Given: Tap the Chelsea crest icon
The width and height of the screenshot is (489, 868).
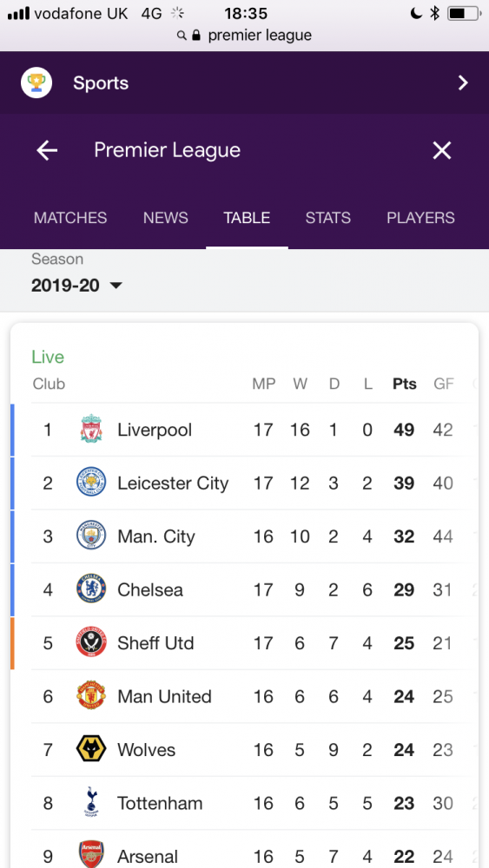Looking at the screenshot, I should [x=91, y=589].
